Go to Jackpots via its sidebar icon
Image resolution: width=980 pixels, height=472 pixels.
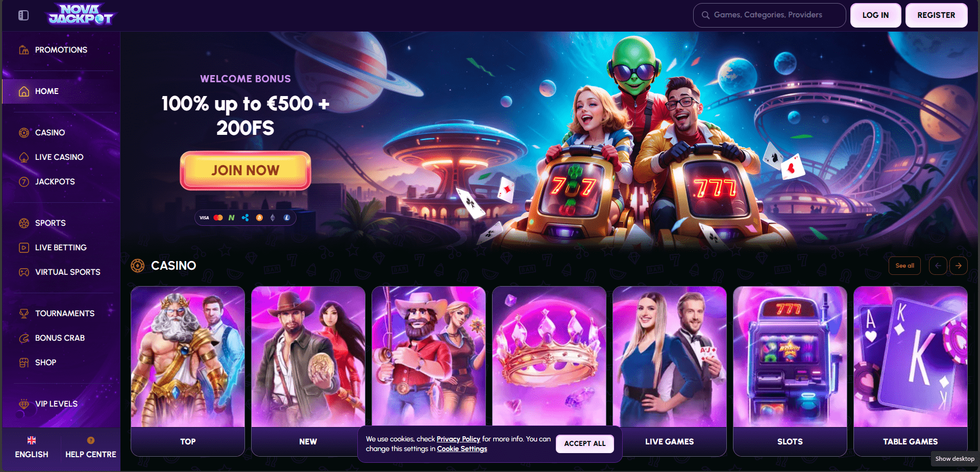pyautogui.click(x=24, y=181)
